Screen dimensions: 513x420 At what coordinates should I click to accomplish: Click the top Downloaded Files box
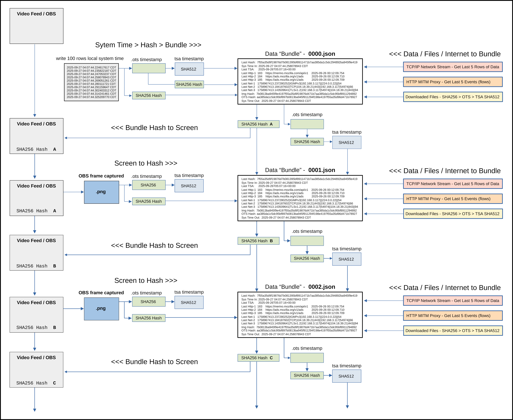(452, 97)
